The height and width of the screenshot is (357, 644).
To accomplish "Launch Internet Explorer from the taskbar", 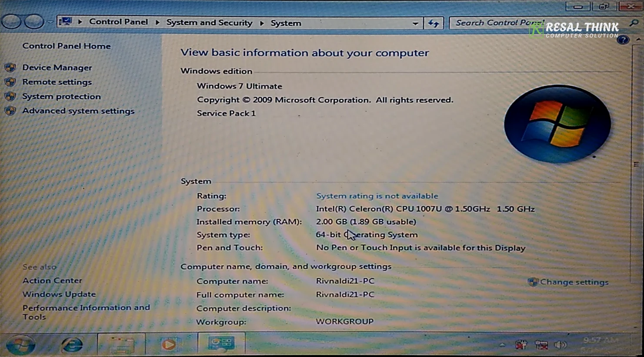I will pyautogui.click(x=72, y=345).
